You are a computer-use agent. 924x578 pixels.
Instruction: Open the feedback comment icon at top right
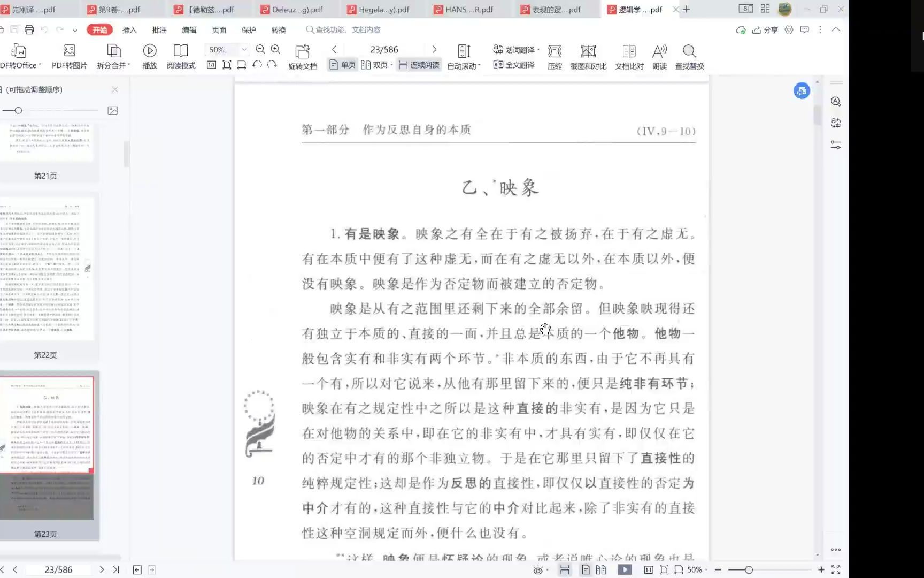(x=804, y=30)
